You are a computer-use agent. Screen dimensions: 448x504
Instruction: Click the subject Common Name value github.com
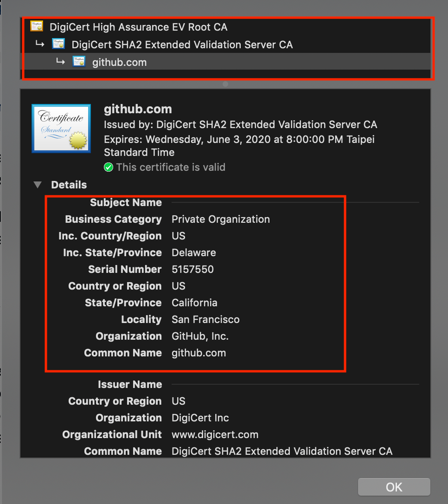[199, 353]
